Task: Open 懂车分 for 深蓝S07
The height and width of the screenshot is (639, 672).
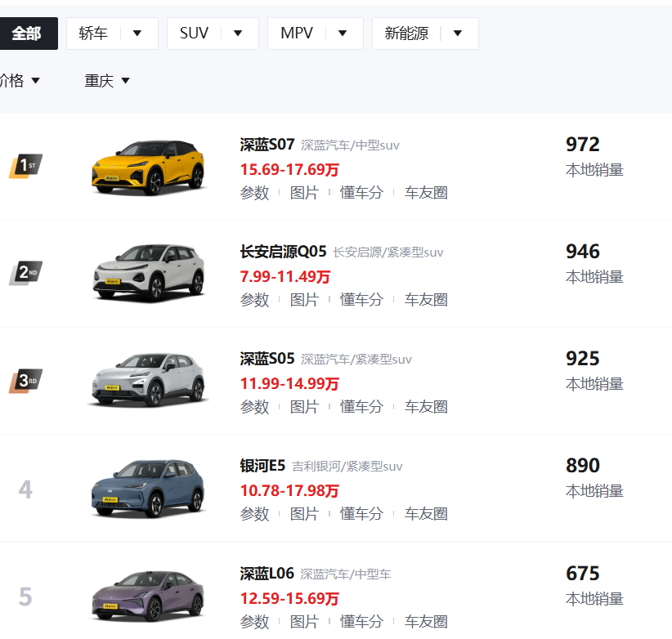Action: point(361,193)
